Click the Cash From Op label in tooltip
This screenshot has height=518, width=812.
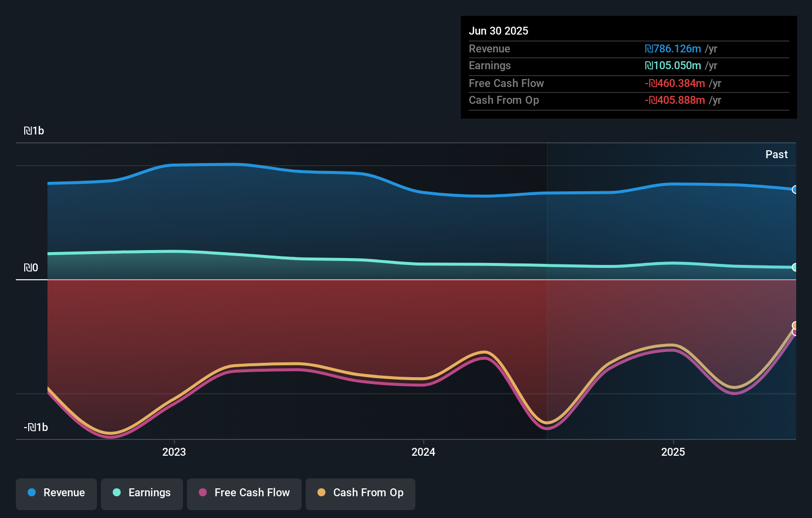pyautogui.click(x=504, y=100)
